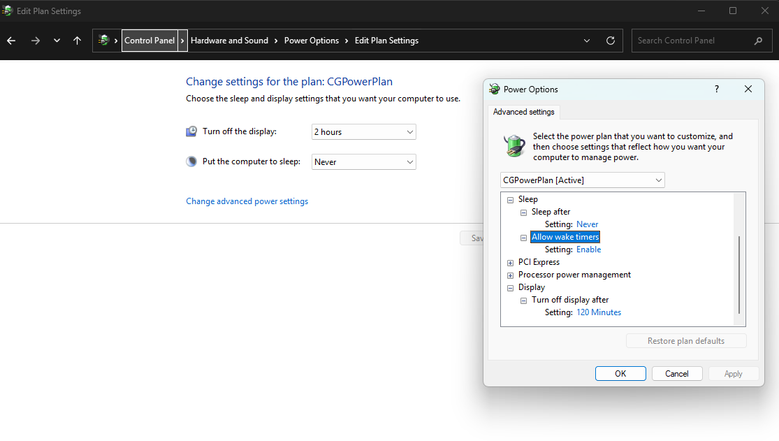779x441 pixels.
Task: Select the Sleep after tree item
Action: (550, 212)
